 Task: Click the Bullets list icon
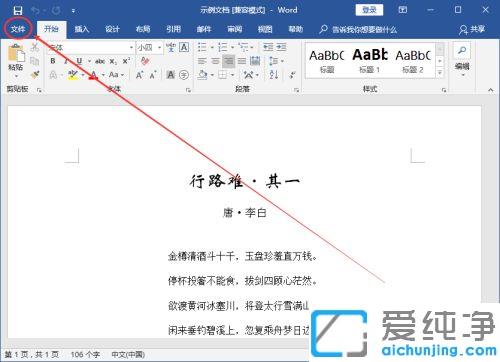point(202,47)
